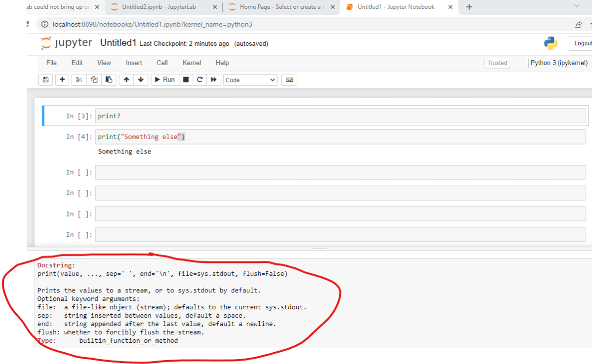Click the Trusted notebook indicator
Viewport: 592px width, 364px height.
click(x=497, y=63)
